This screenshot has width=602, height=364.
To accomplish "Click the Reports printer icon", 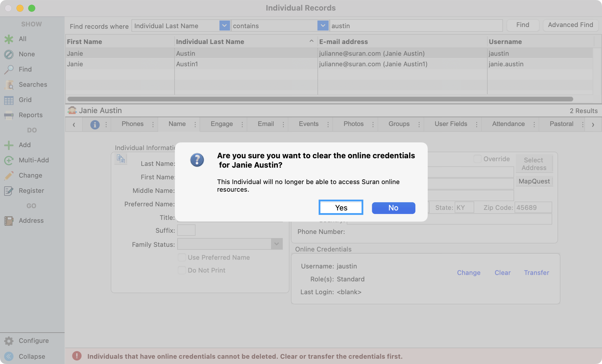I will tap(9, 115).
